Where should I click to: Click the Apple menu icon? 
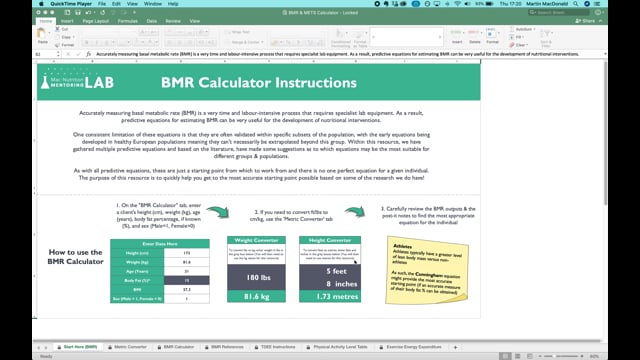pyautogui.click(x=41, y=4)
